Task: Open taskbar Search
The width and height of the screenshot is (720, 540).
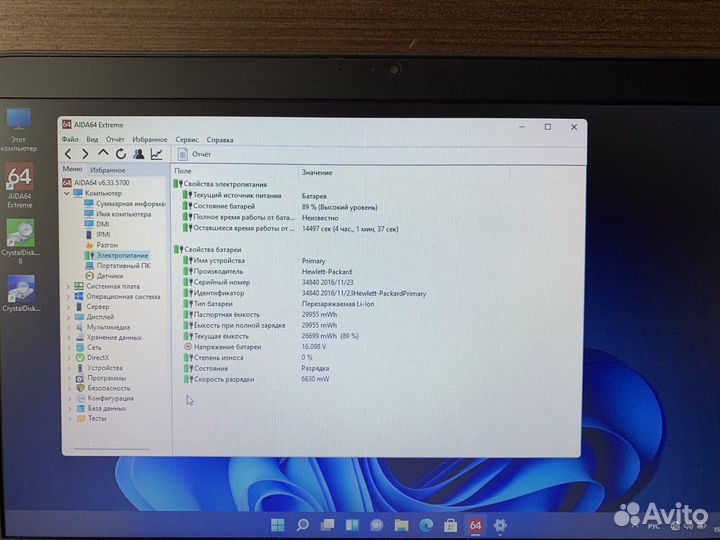Action: 303,525
